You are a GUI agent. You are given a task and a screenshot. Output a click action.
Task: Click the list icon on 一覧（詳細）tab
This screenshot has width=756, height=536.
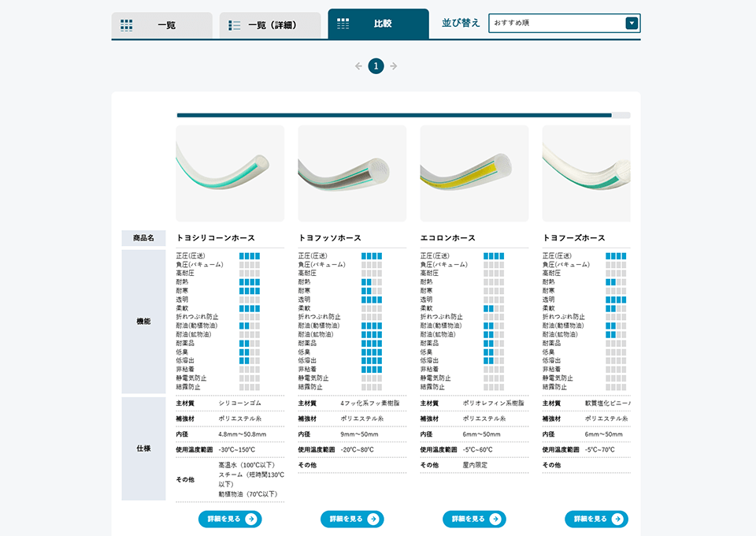pyautogui.click(x=235, y=25)
